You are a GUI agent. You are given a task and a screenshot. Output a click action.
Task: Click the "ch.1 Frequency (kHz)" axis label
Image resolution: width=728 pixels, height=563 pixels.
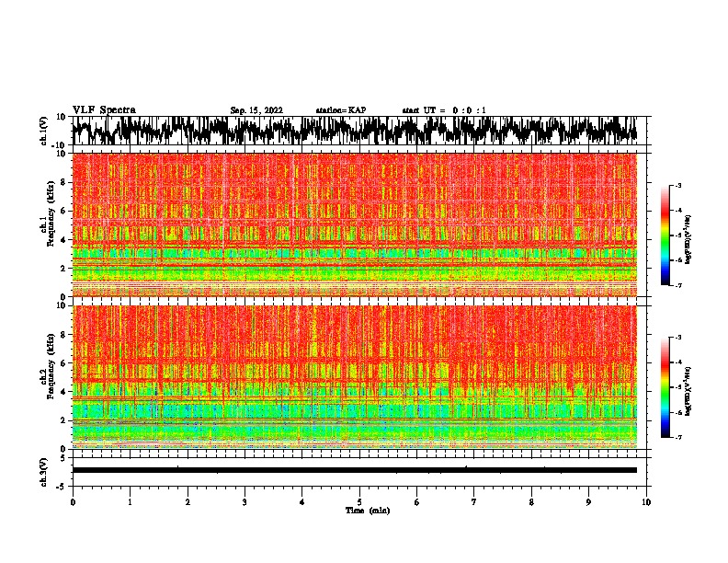pyautogui.click(x=47, y=213)
